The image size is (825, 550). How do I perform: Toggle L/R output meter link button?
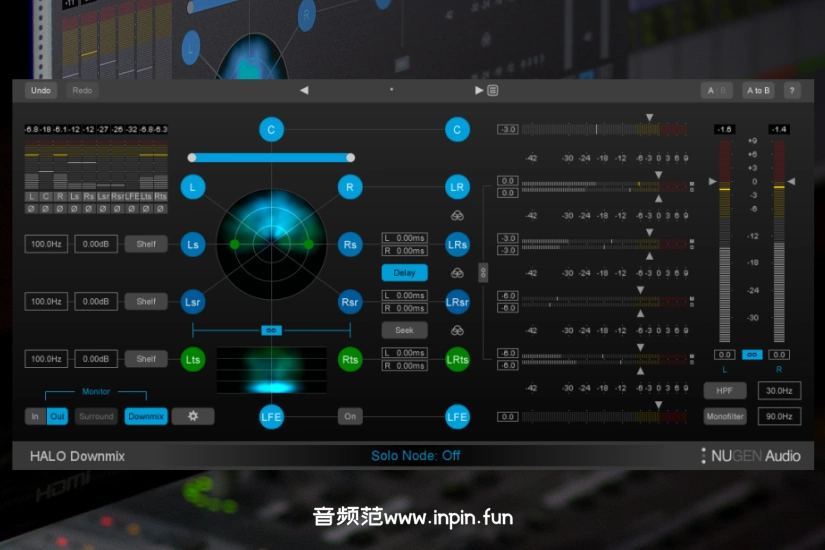(752, 355)
